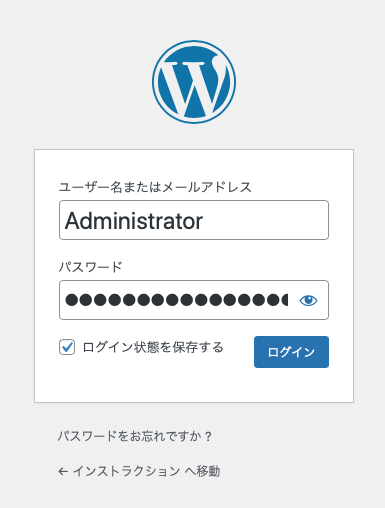The width and height of the screenshot is (385, 508).
Task: Open the lost password recovery link
Action: tap(135, 436)
